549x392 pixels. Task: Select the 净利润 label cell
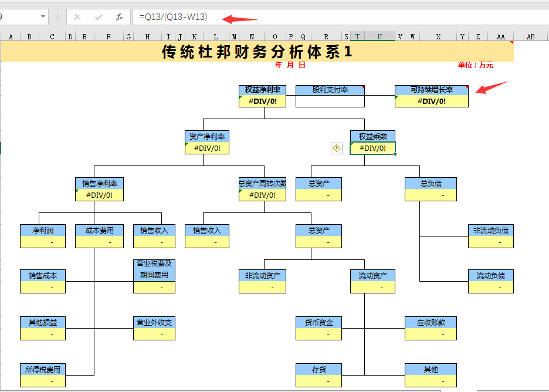click(43, 231)
